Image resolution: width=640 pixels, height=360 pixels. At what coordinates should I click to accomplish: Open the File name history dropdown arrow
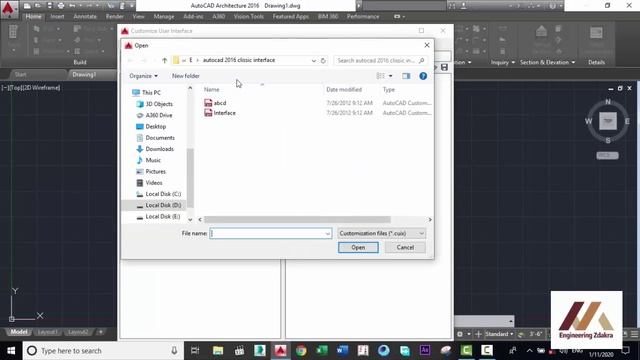(x=328, y=233)
